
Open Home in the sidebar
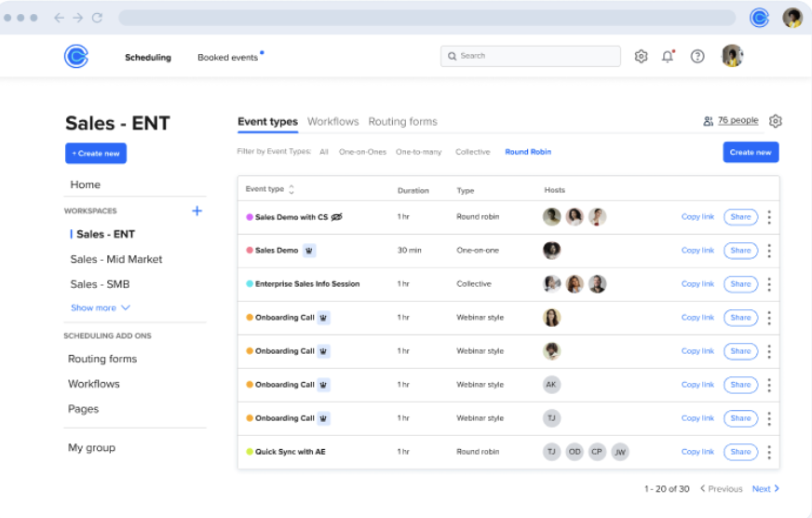[x=86, y=184]
